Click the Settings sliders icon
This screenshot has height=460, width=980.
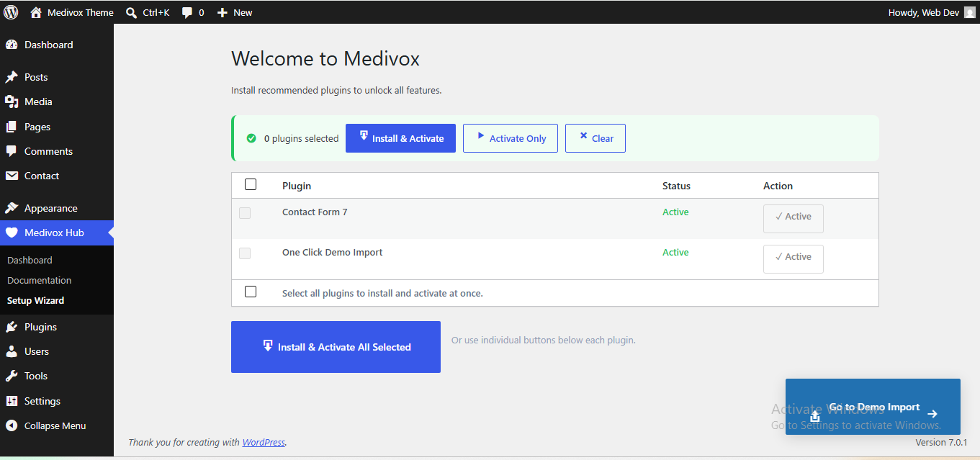(x=11, y=401)
